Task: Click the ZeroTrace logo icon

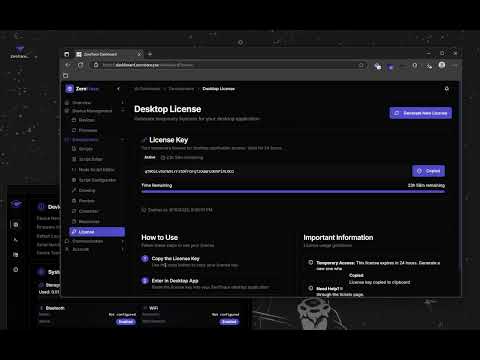Action: 69,89
